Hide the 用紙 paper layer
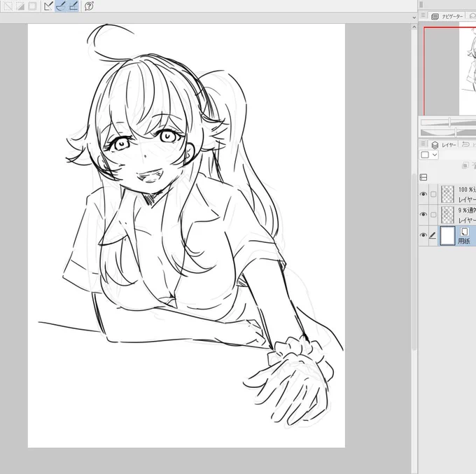Viewport: 476px width, 474px height. 423,235
